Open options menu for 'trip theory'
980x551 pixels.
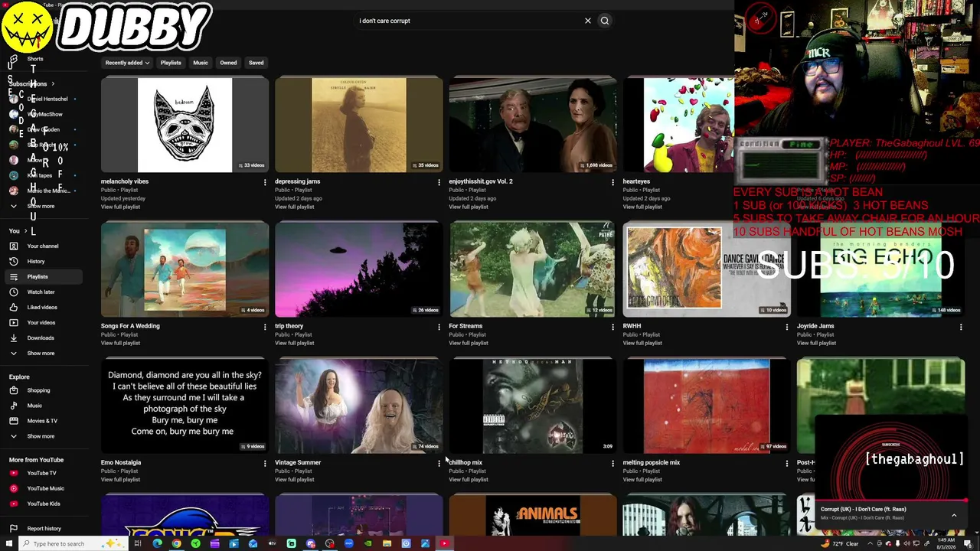click(x=439, y=327)
